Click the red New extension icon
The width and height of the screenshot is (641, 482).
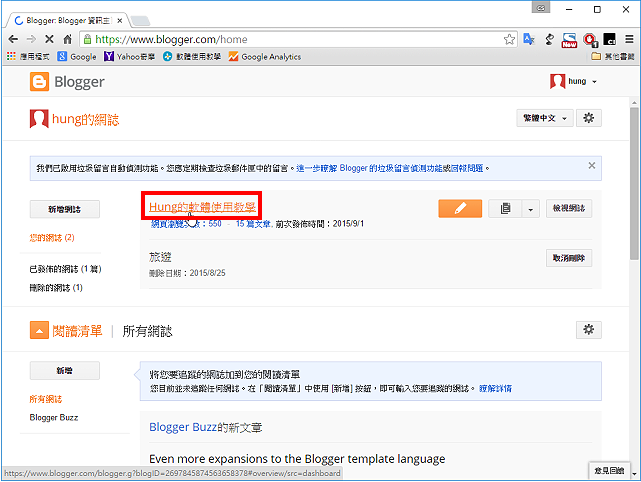click(x=569, y=40)
